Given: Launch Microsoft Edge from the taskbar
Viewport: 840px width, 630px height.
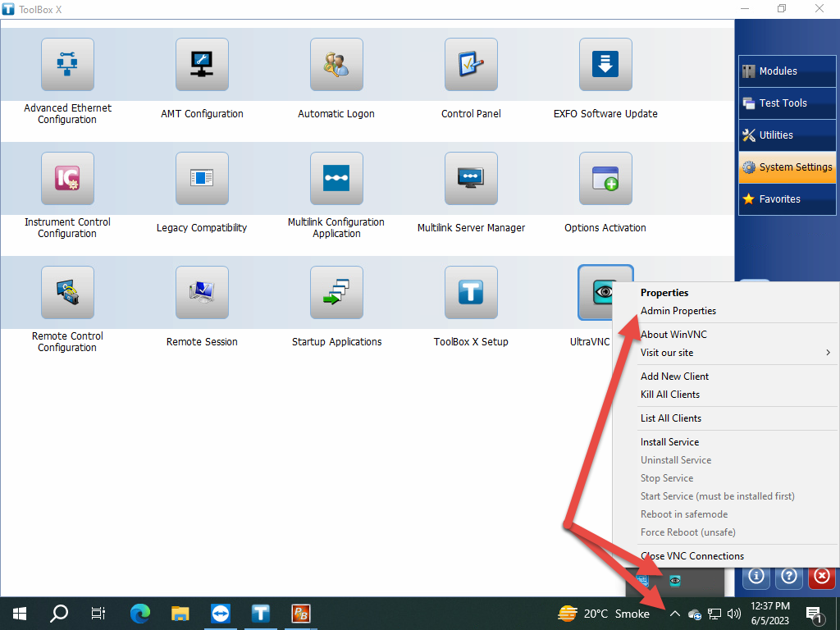Looking at the screenshot, I should tap(139, 614).
